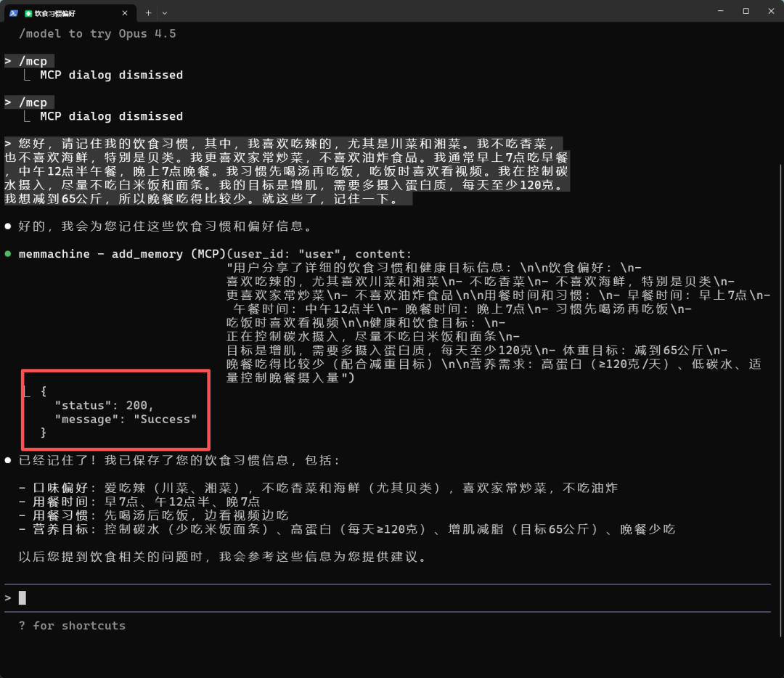Expand the new-tab profile dropdown arrow

point(165,13)
